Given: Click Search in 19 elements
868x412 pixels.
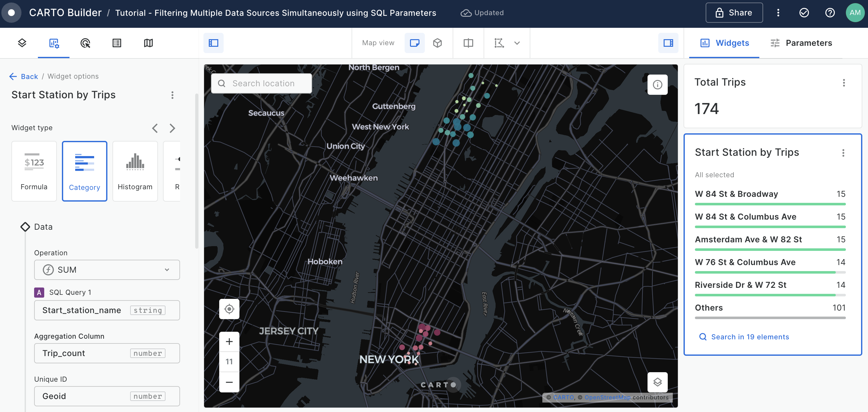Looking at the screenshot, I should [x=744, y=336].
